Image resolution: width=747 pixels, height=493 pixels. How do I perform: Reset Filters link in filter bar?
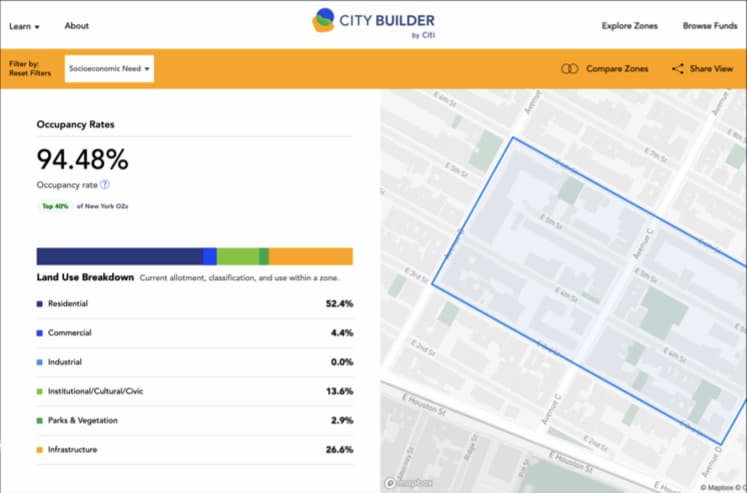pyautogui.click(x=30, y=73)
